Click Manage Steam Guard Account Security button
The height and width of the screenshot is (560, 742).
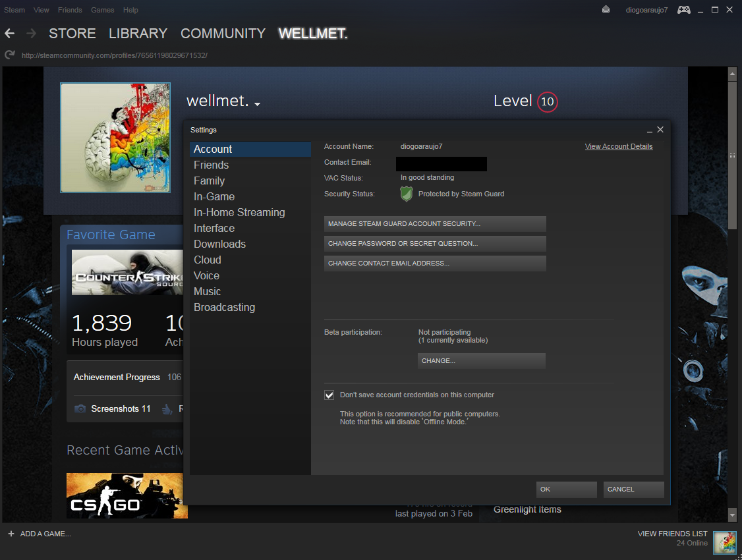(435, 224)
